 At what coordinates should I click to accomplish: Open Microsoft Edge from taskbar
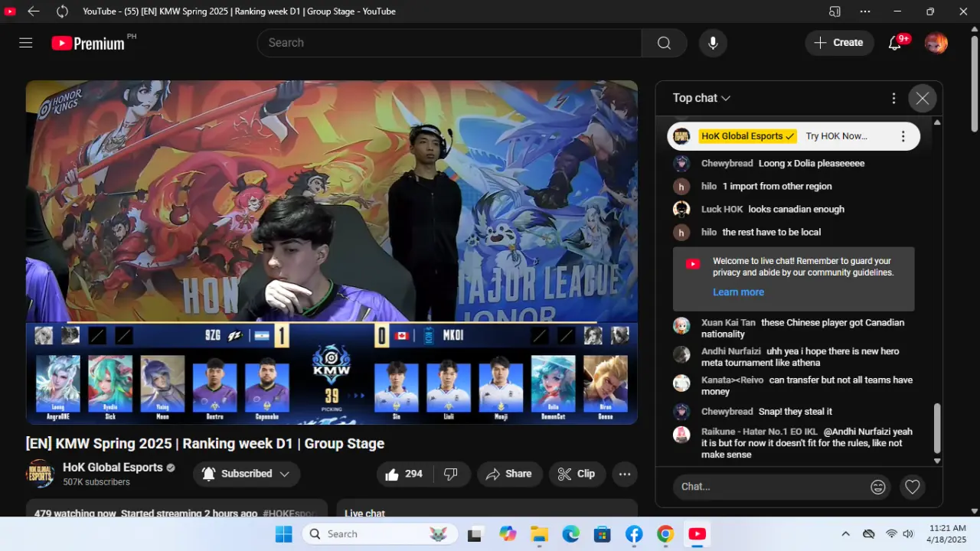click(571, 534)
